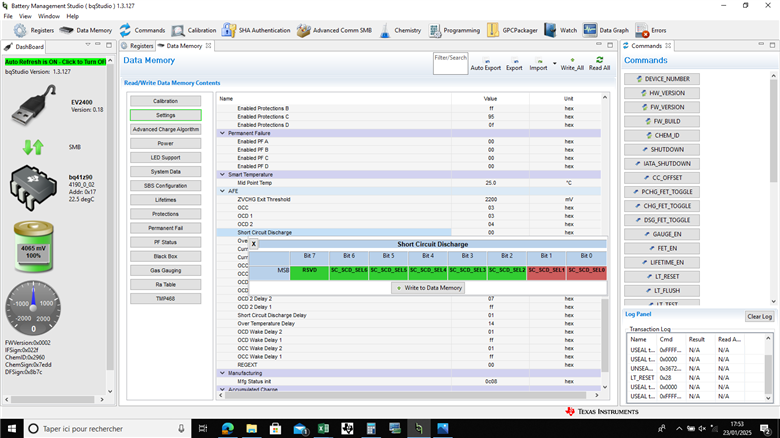Click the bq41z90 chip icon
The width and height of the screenshot is (780, 438).
33,188
